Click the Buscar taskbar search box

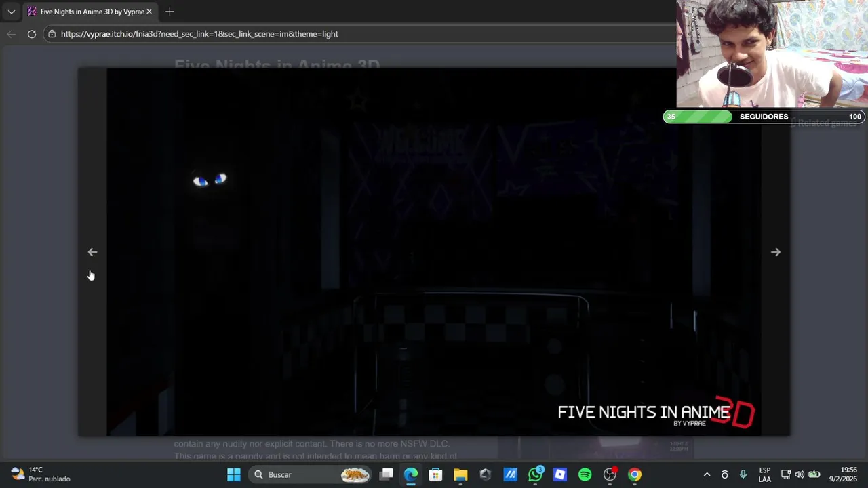point(311,474)
